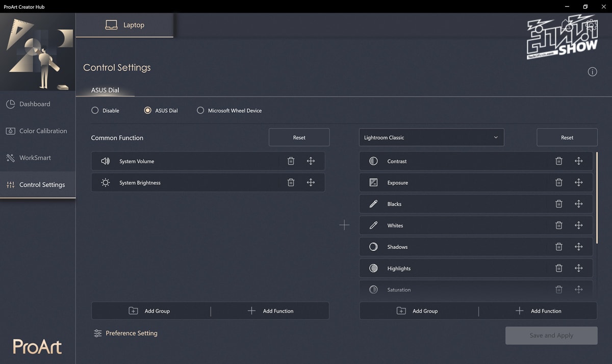Delete the Highlights function

(559, 268)
